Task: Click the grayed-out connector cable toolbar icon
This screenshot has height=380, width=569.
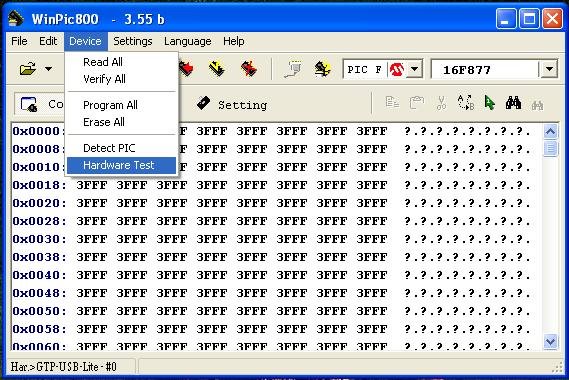Action: tap(293, 69)
